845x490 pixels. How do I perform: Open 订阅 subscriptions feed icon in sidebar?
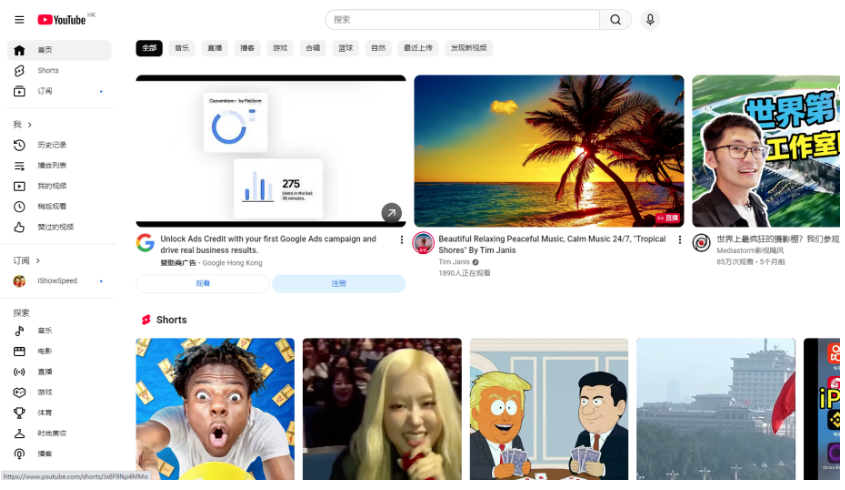(x=19, y=91)
